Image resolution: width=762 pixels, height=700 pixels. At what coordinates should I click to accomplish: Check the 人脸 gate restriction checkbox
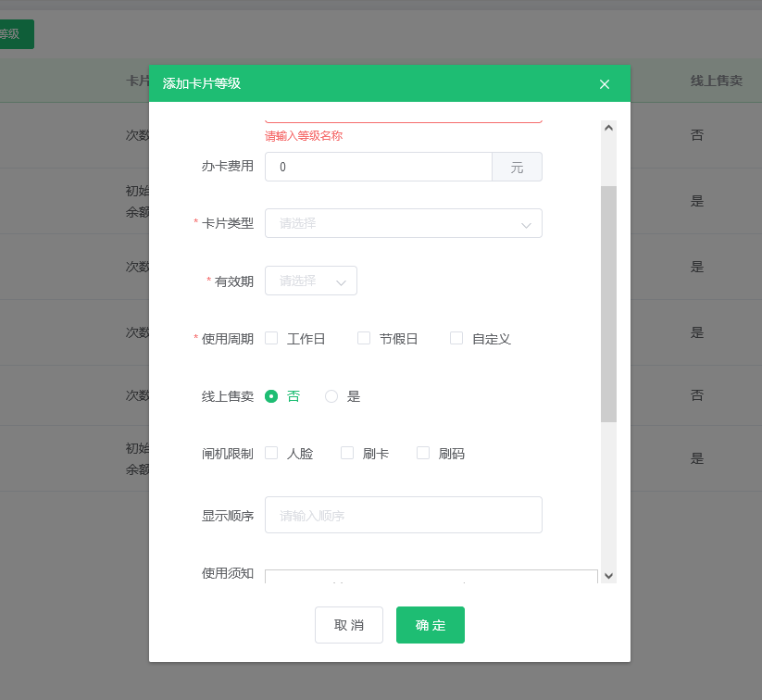(x=270, y=453)
